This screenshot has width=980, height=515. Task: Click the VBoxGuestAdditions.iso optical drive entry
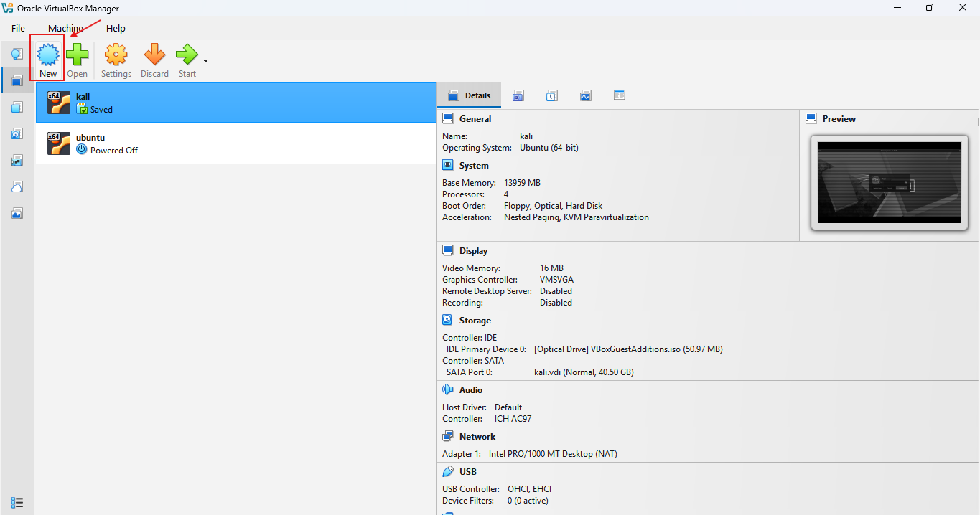pos(628,349)
